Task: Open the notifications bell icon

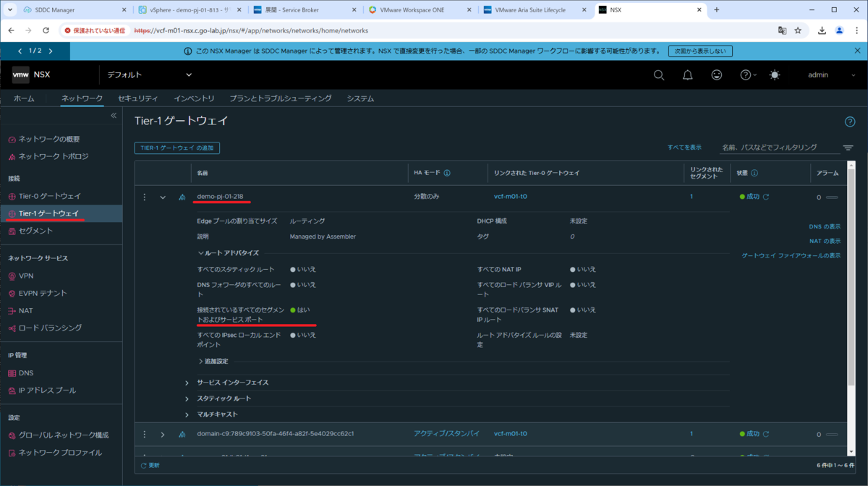Action: pyautogui.click(x=688, y=74)
